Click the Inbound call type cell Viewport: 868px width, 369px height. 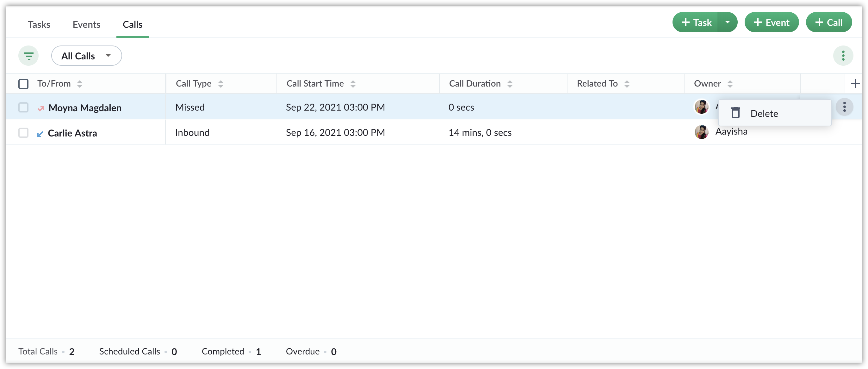point(192,132)
